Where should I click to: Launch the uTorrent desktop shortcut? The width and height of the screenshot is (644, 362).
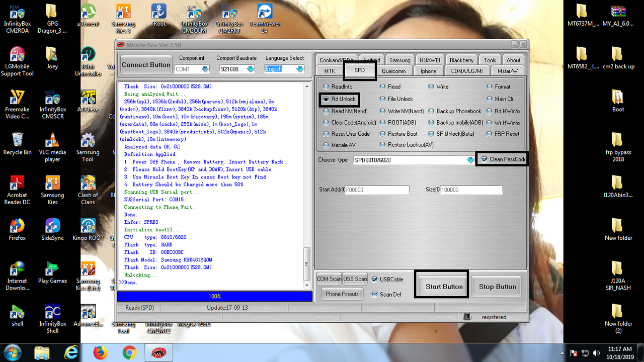pos(88,16)
